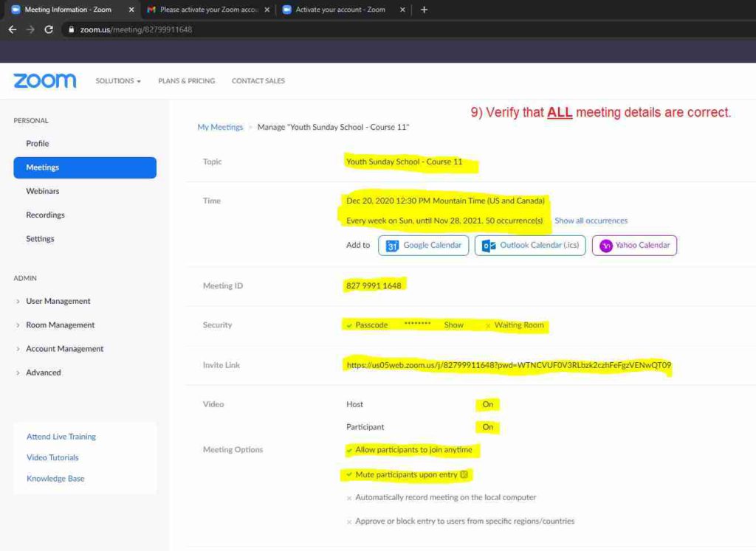Reload the page with the refresh icon
This screenshot has height=551, width=756.
(x=49, y=30)
